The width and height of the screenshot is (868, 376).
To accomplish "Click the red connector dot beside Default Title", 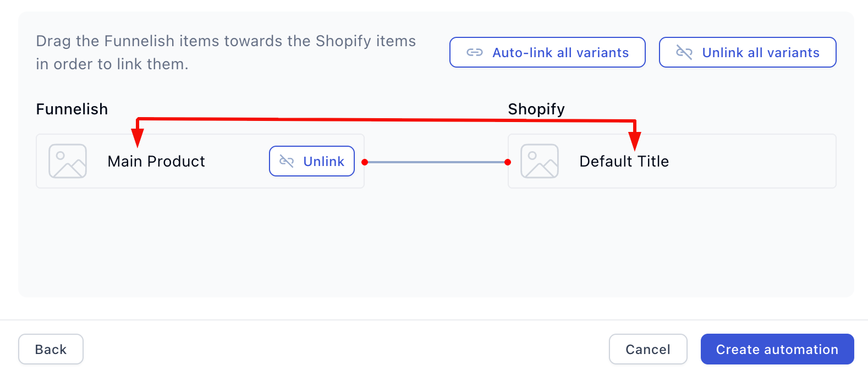I will pos(508,162).
